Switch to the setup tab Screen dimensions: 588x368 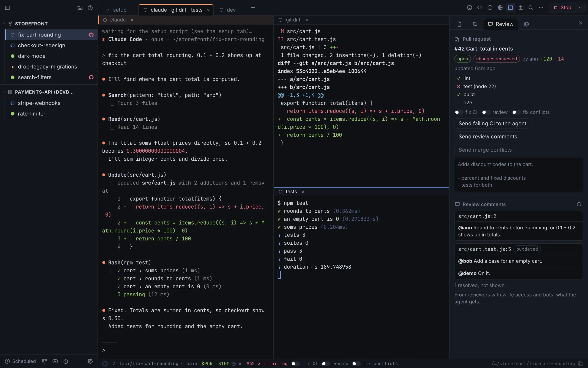click(x=117, y=10)
